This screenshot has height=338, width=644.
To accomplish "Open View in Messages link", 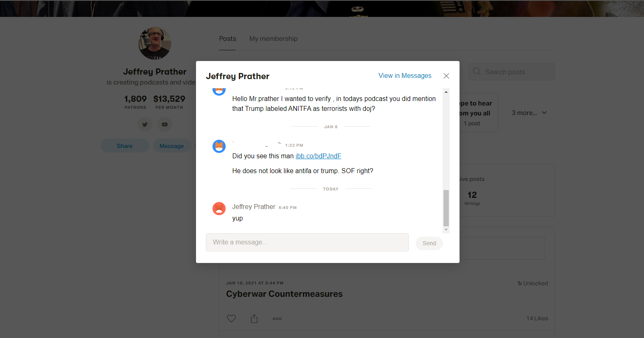I will tap(405, 76).
